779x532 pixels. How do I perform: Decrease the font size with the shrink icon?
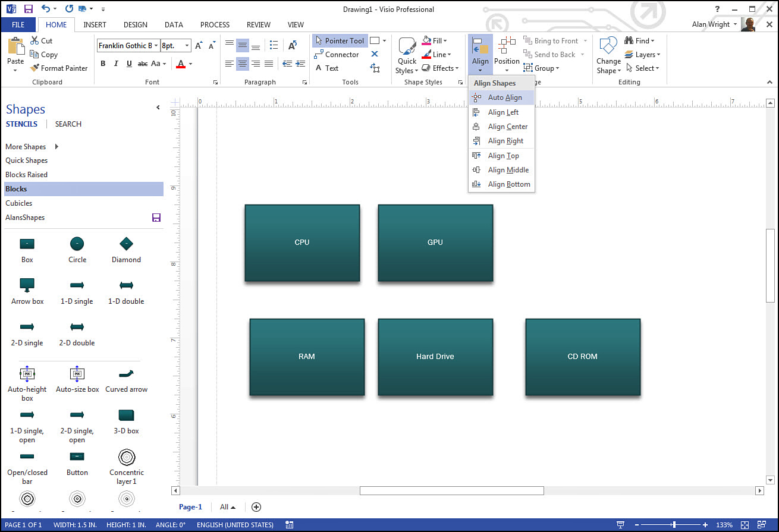pyautogui.click(x=212, y=46)
